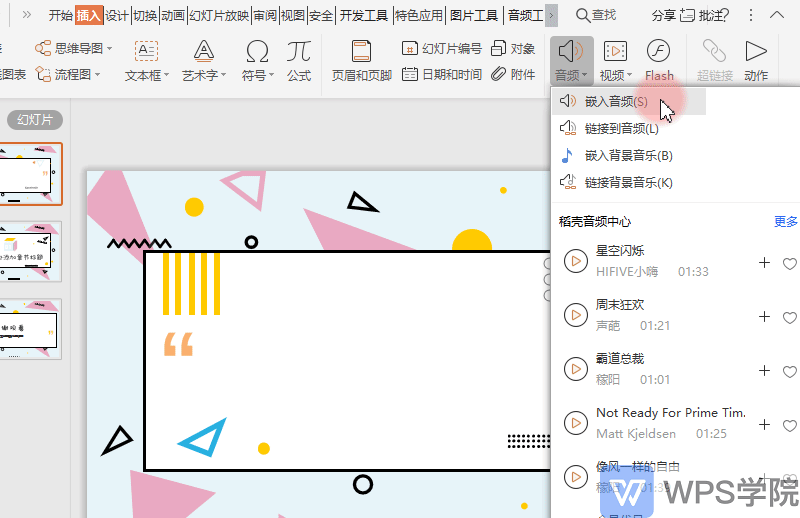Favorite the track 霸道总裁 with heart

tap(789, 372)
